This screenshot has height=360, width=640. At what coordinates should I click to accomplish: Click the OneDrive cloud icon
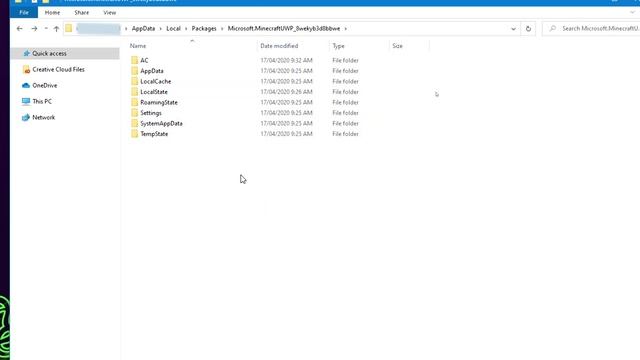click(x=26, y=85)
